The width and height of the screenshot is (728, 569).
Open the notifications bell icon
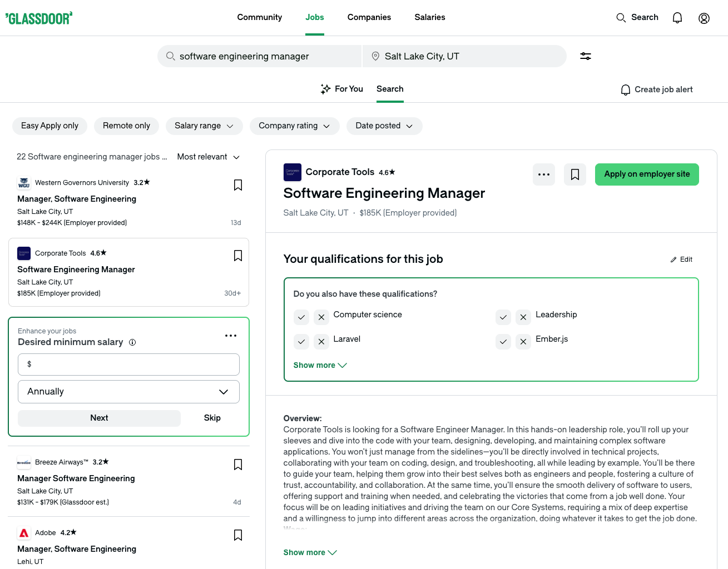point(677,17)
